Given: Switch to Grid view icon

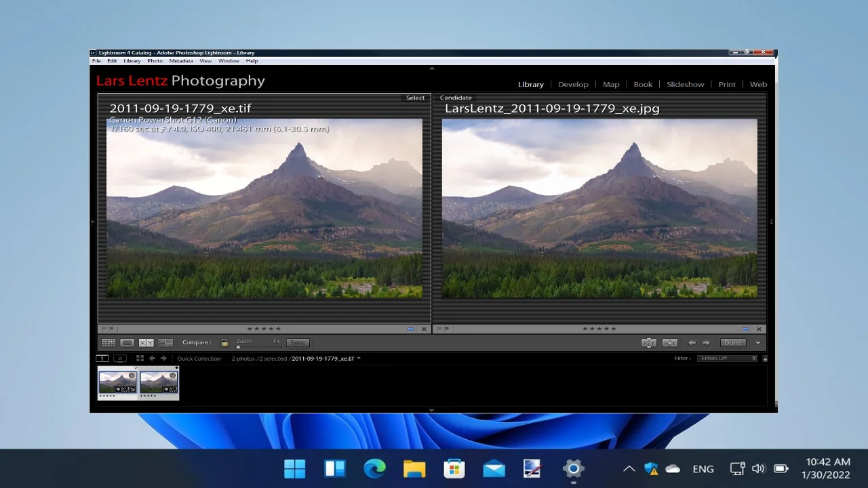Looking at the screenshot, I should click(x=108, y=343).
